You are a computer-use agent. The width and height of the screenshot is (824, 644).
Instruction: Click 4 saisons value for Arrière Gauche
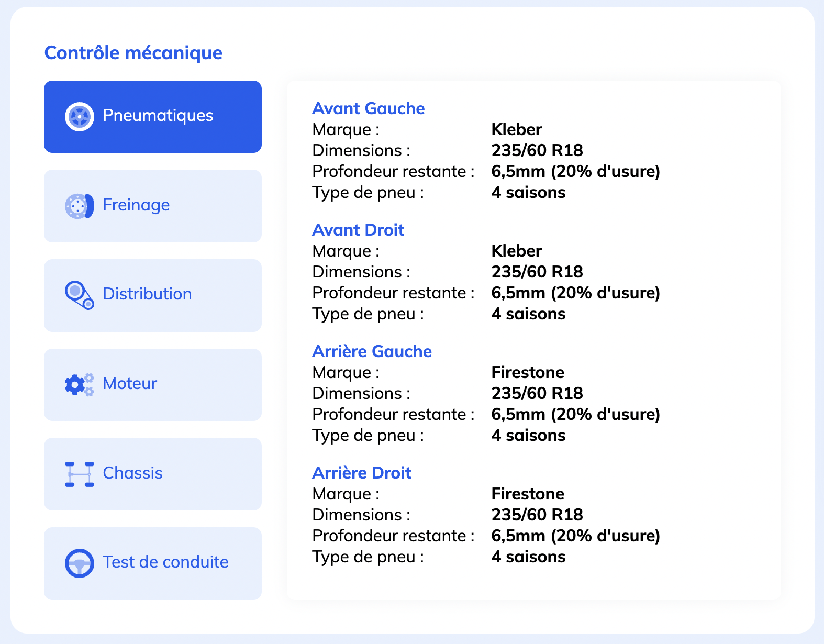[x=528, y=435]
